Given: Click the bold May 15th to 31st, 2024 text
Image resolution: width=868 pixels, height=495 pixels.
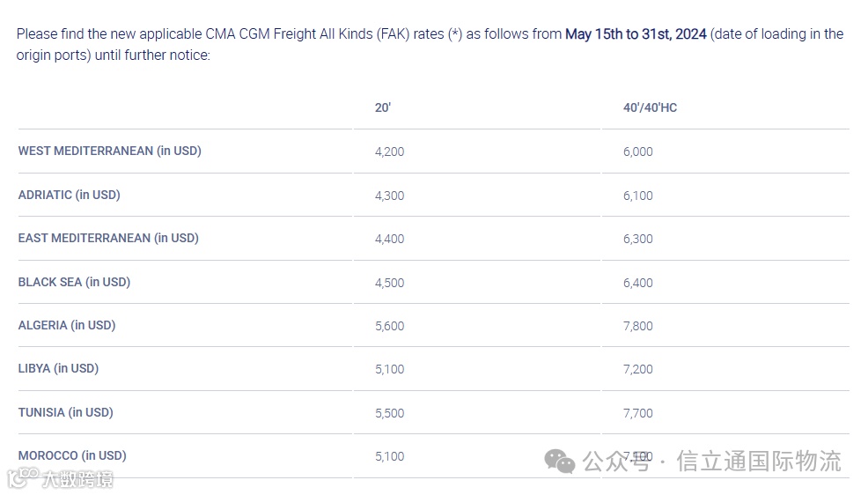Looking at the screenshot, I should [x=636, y=34].
